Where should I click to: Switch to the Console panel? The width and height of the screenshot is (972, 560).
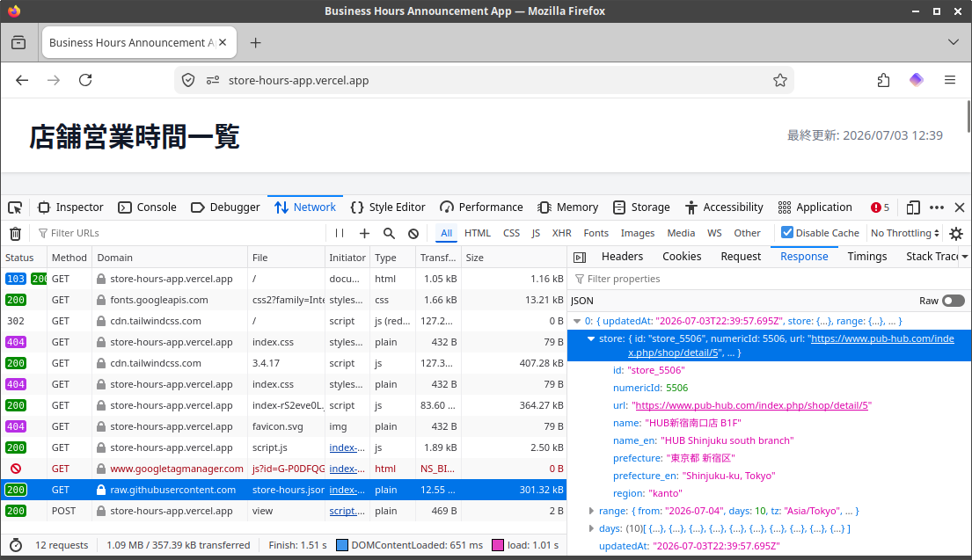click(x=148, y=207)
